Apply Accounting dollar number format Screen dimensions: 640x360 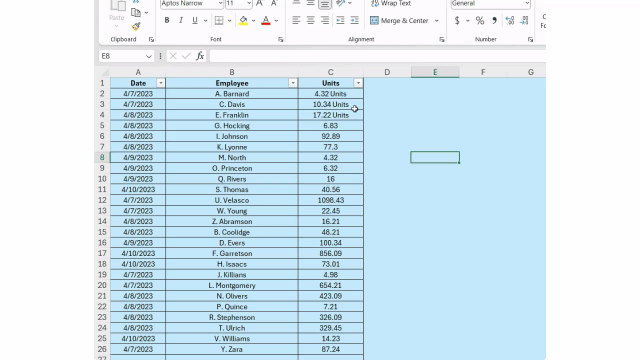(457, 20)
